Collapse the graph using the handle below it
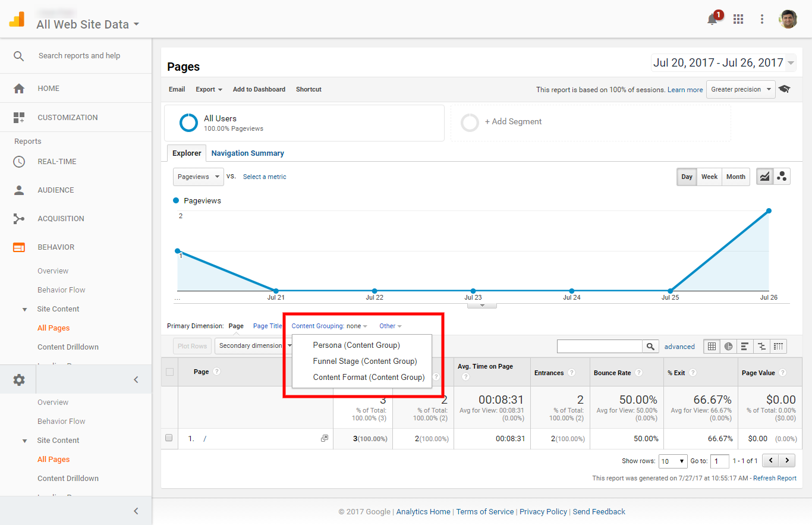Image resolution: width=812 pixels, height=525 pixels. point(483,306)
